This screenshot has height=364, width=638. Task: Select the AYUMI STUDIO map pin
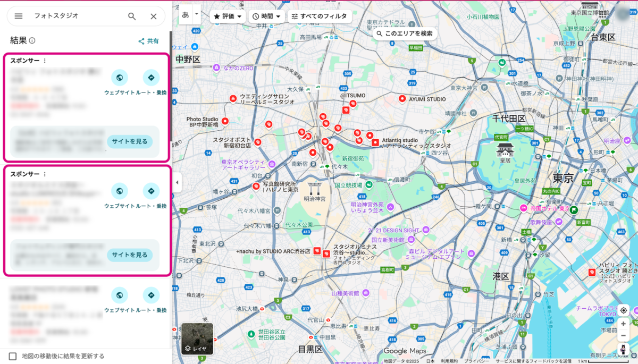coord(402,99)
